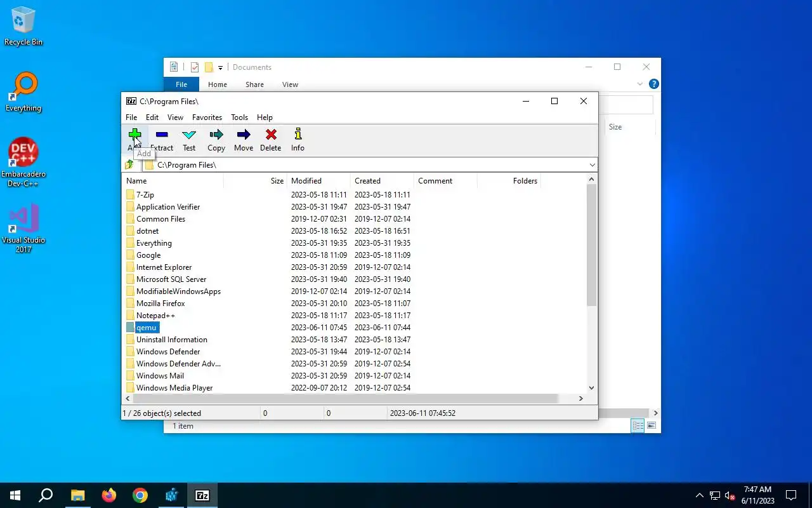
Task: Click the taskbar clock showing 7:47 AM
Action: (x=757, y=495)
